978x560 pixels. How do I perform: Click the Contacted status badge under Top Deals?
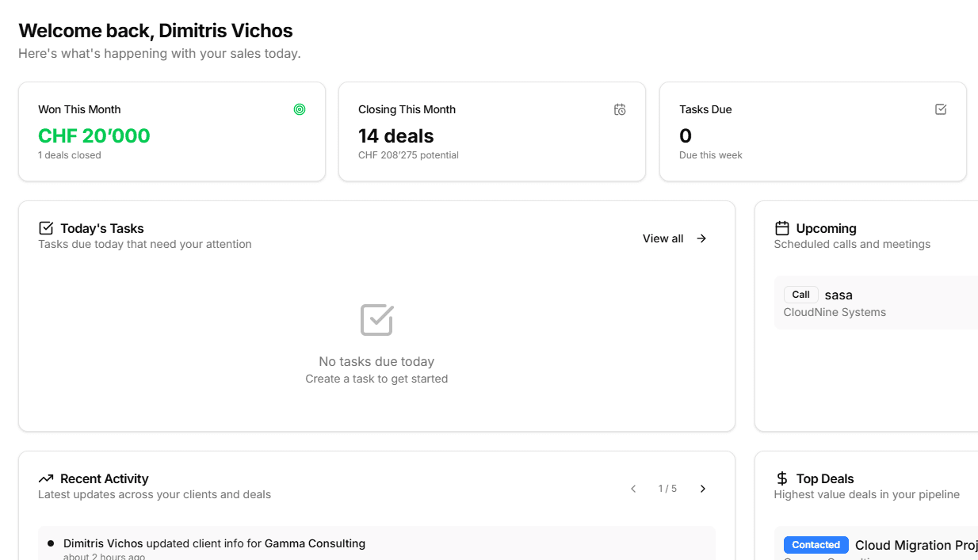pos(816,544)
